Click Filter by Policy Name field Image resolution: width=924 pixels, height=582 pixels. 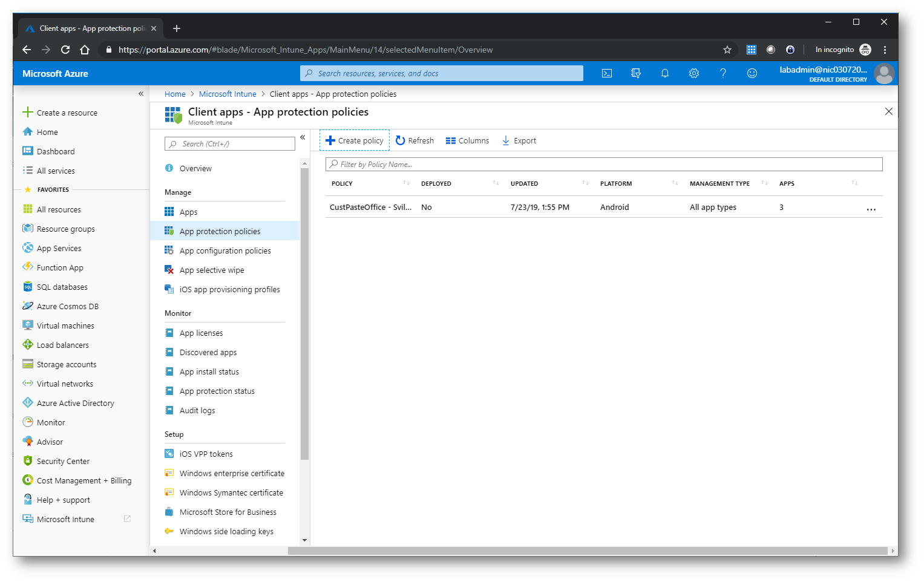(604, 164)
